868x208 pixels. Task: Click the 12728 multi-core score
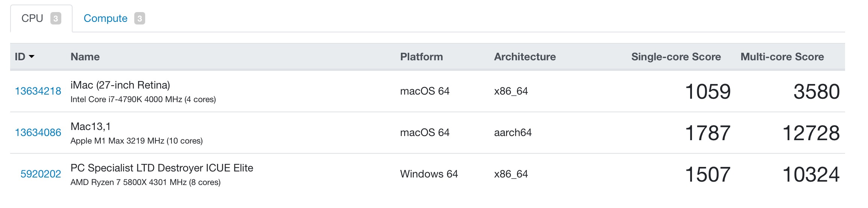coord(811,133)
